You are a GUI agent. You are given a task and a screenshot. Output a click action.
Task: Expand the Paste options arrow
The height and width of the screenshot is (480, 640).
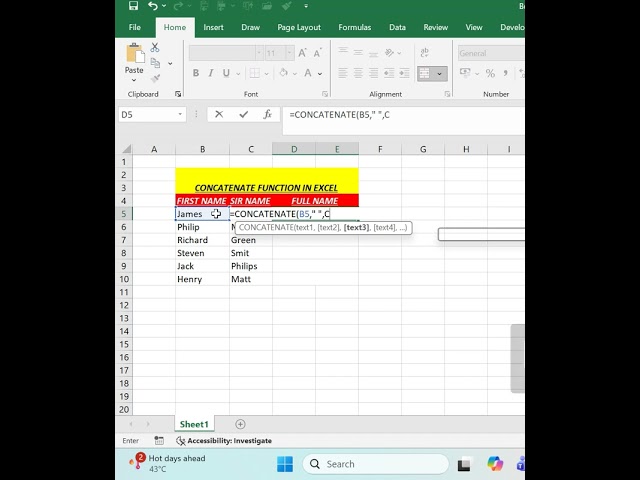(134, 80)
